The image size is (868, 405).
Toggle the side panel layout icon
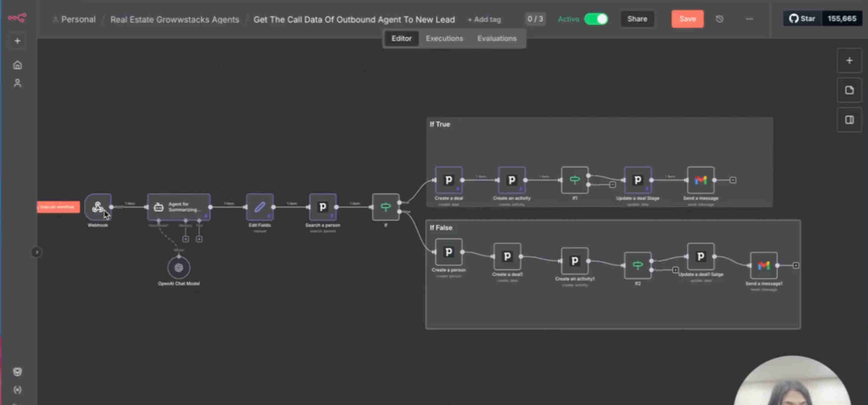(x=849, y=120)
